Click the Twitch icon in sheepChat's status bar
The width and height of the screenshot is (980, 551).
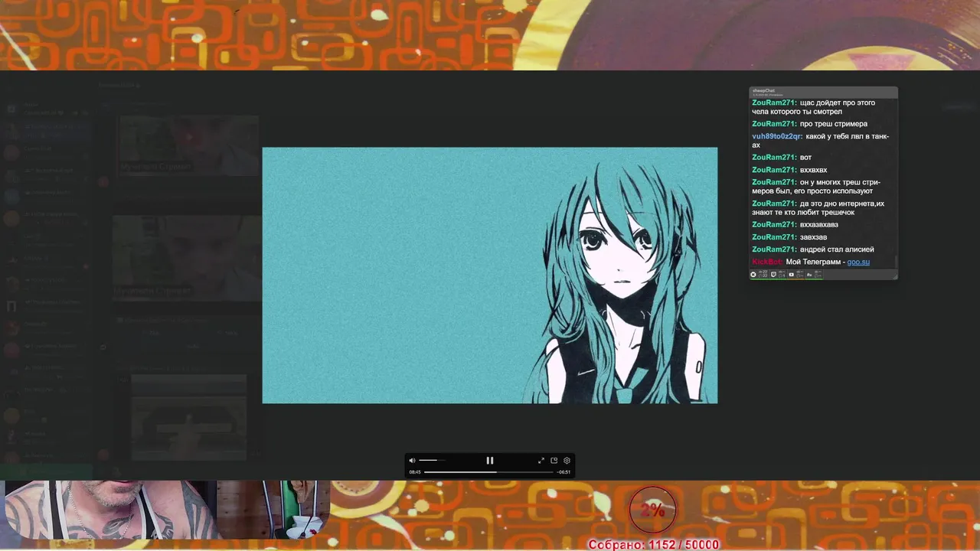773,274
